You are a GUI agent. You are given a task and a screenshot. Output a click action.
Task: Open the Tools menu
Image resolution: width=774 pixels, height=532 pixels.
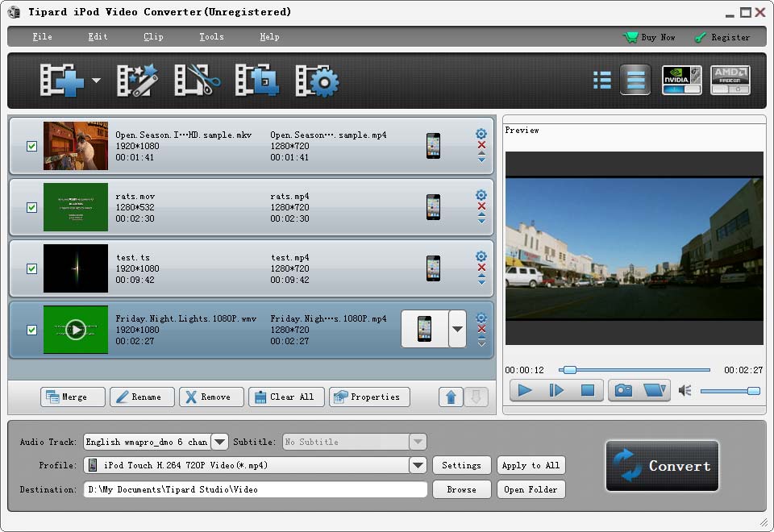pyautogui.click(x=211, y=36)
